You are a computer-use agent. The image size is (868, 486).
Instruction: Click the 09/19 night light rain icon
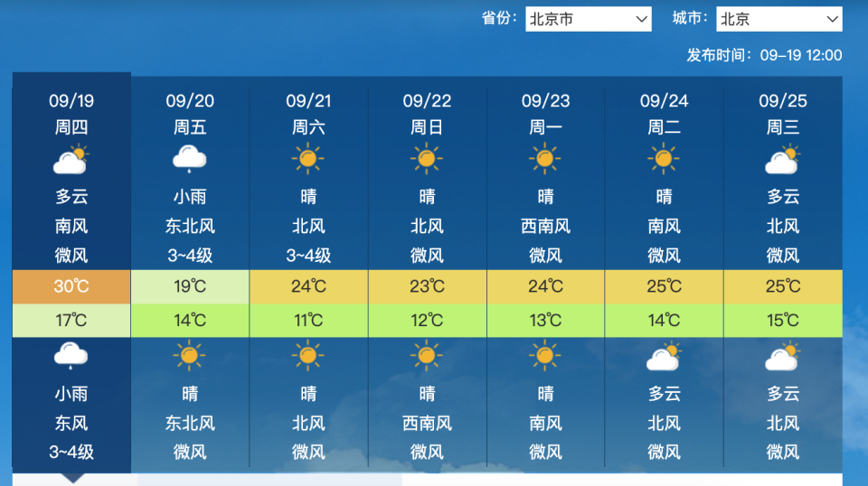[71, 356]
